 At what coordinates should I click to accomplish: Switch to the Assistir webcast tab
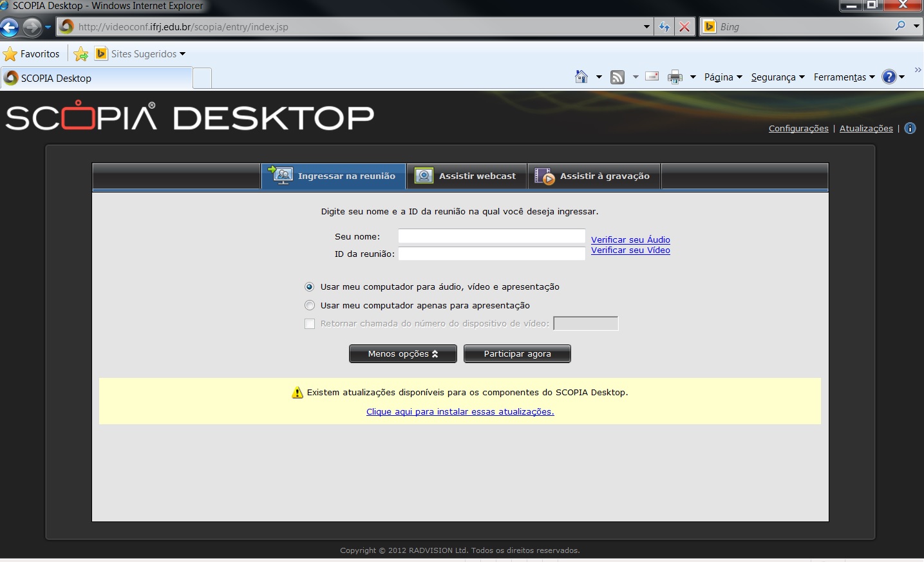point(466,176)
